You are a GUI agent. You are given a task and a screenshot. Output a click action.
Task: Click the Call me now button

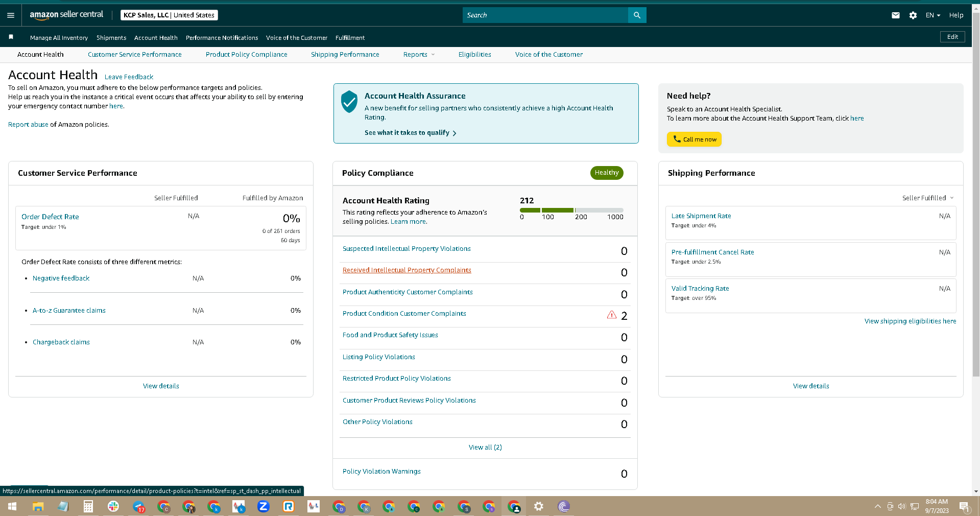click(x=694, y=139)
